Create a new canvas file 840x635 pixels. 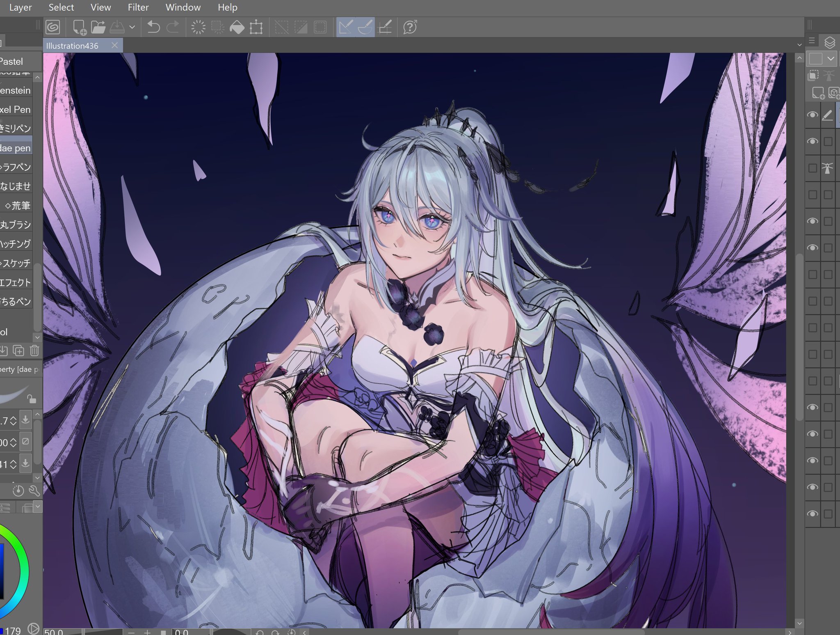coord(79,28)
